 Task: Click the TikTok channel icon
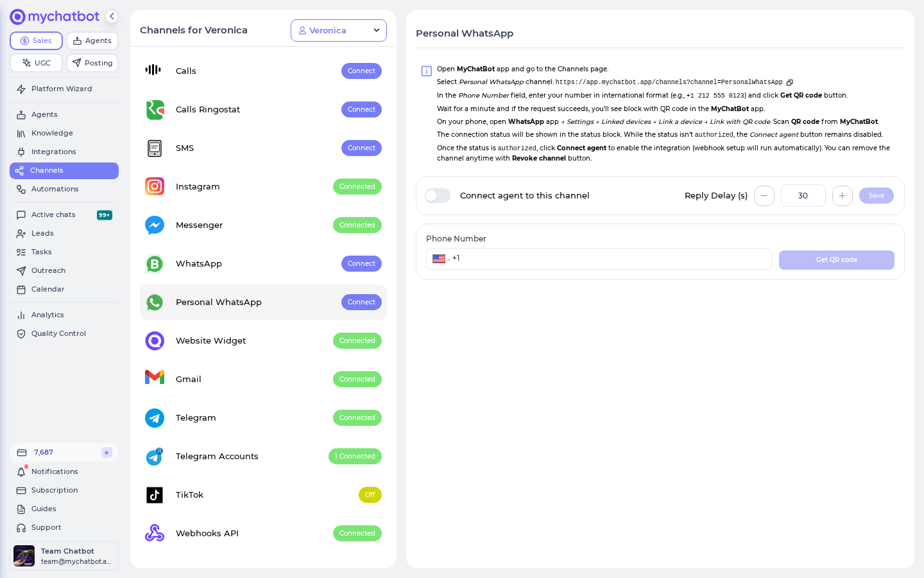point(155,495)
